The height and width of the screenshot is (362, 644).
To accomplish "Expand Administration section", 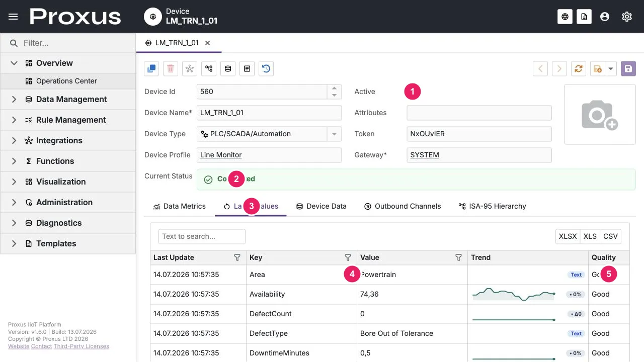I will (14, 203).
